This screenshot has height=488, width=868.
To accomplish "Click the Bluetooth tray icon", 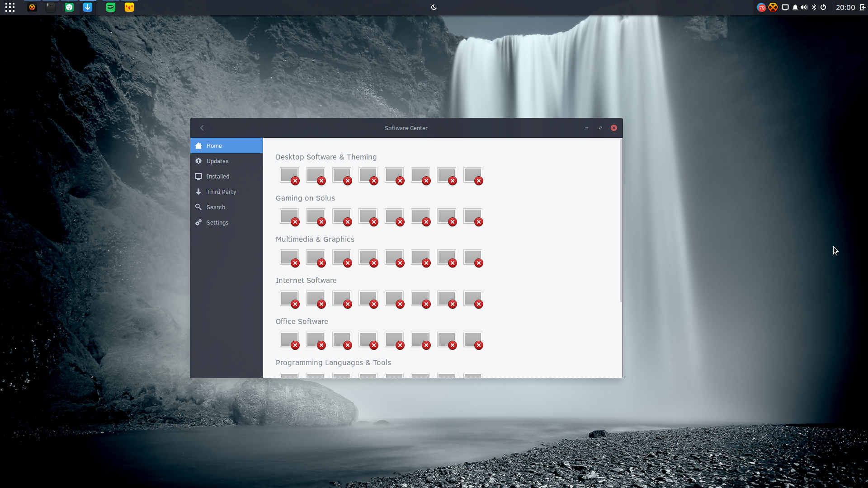I will point(814,7).
